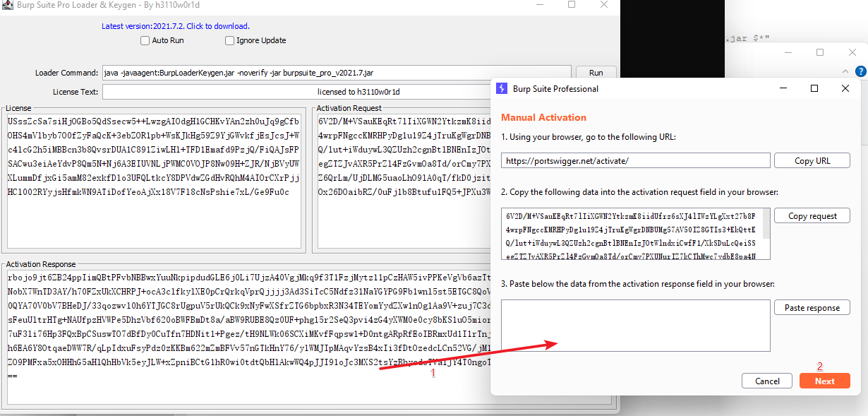The width and height of the screenshot is (868, 416).
Task: Close the Loader & Keygen window
Action: [x=604, y=5]
